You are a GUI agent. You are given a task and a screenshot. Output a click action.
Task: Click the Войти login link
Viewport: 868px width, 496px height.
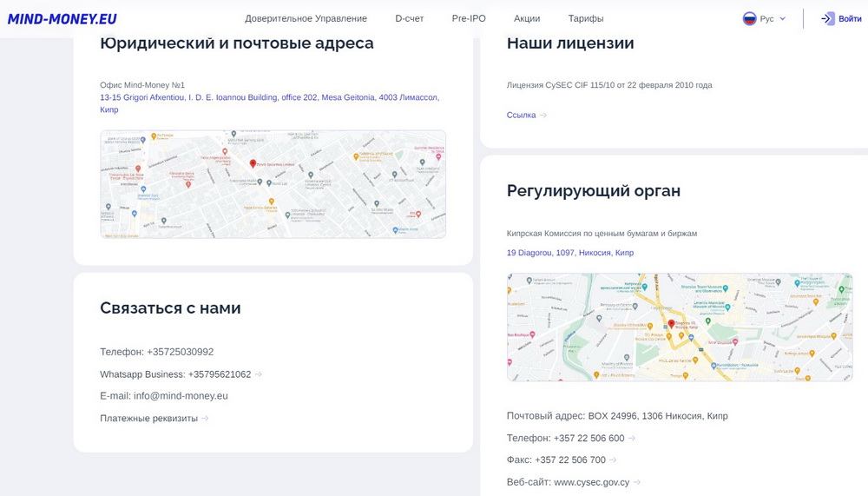850,19
